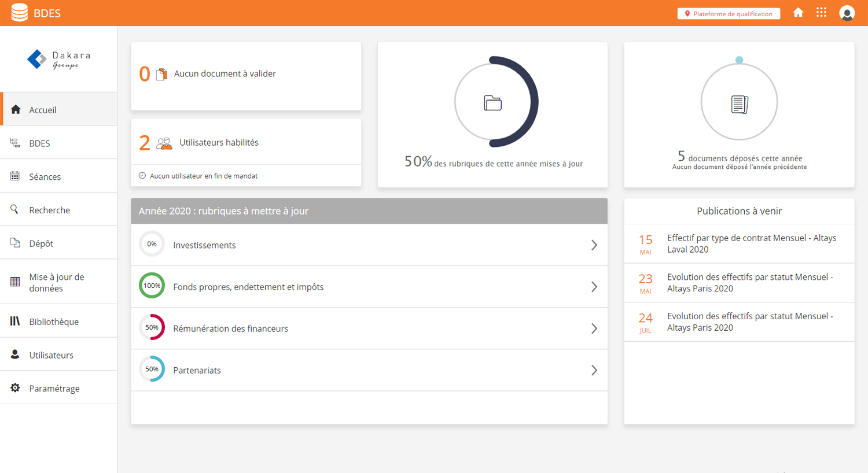Open the apps grid icon
Image resolution: width=868 pixels, height=473 pixels.
pos(821,13)
